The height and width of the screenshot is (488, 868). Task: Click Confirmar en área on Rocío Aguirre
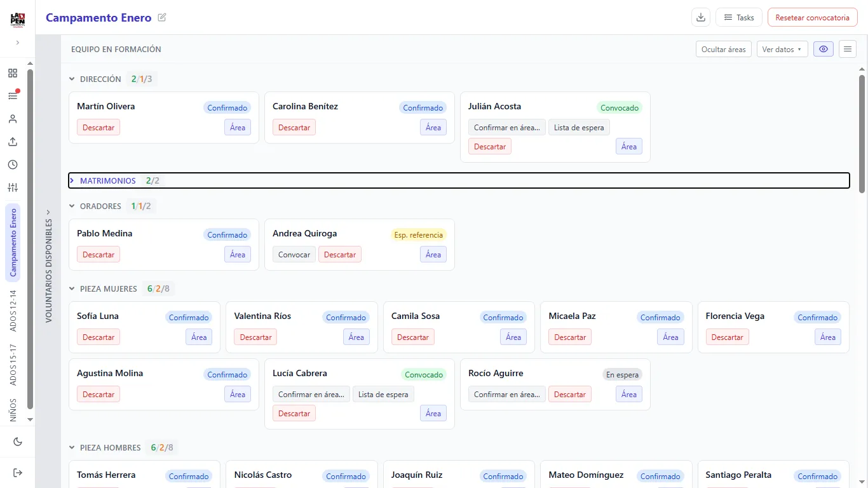pos(507,394)
